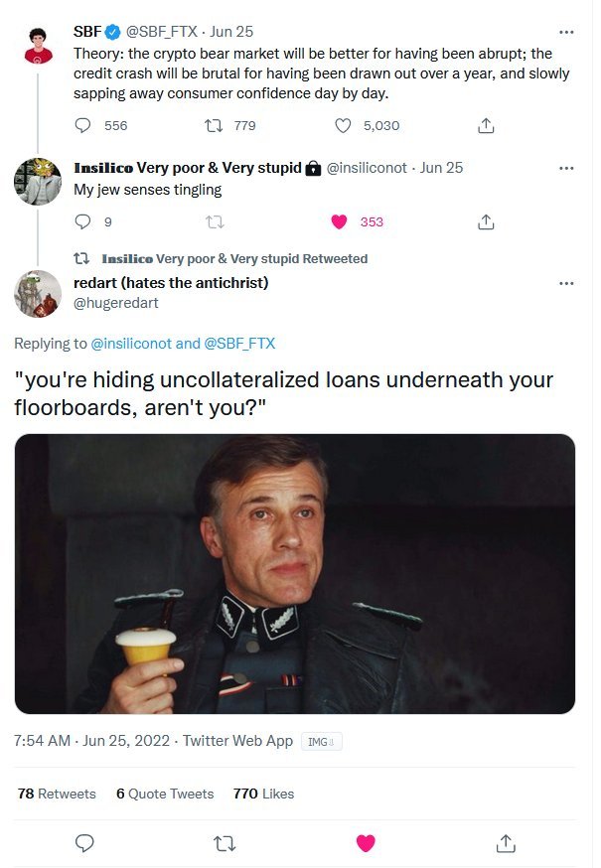Reply to redart's main tweet

[x=85, y=843]
